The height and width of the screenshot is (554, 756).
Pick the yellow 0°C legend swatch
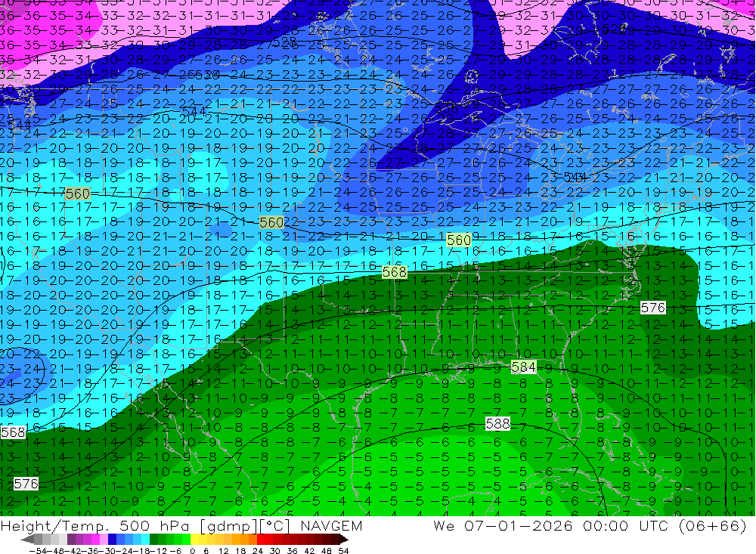tap(195, 539)
